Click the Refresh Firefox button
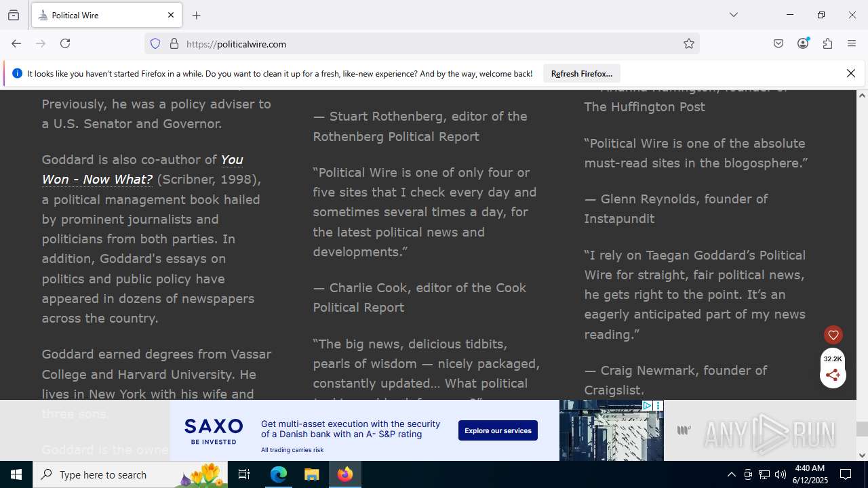This screenshot has width=868, height=488. 582,73
